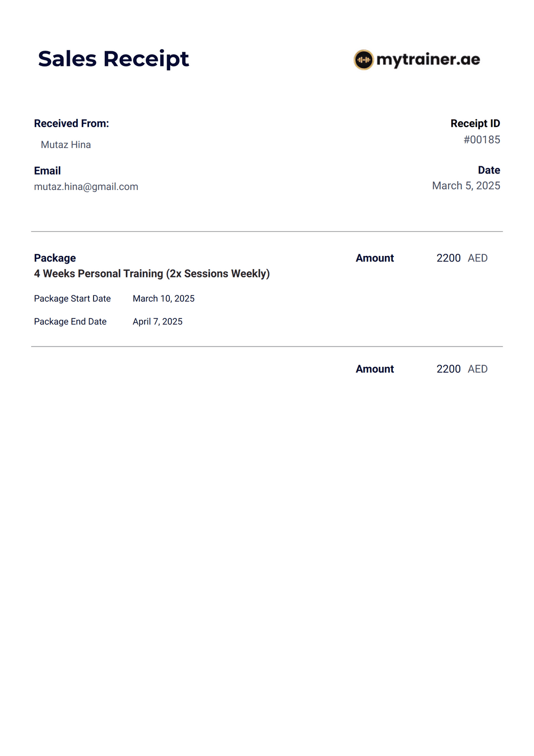The width and height of the screenshot is (534, 756).
Task: Click the AED currency in the total row
Action: coord(478,369)
